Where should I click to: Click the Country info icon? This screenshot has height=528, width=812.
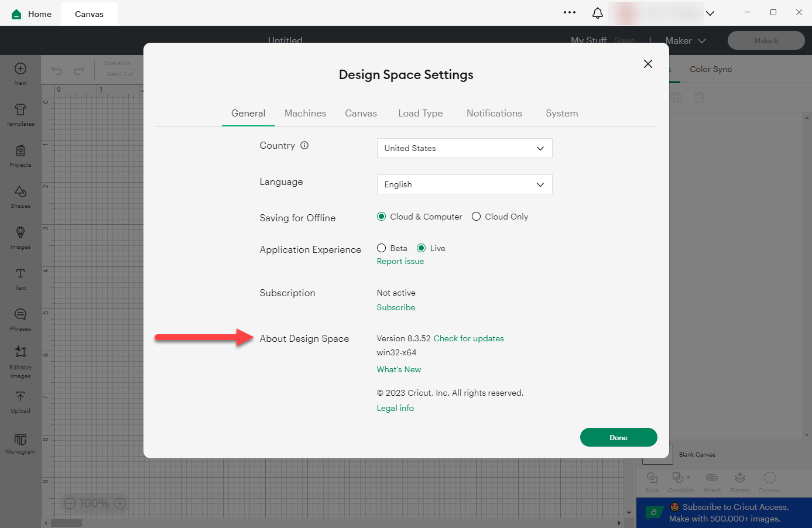point(304,146)
